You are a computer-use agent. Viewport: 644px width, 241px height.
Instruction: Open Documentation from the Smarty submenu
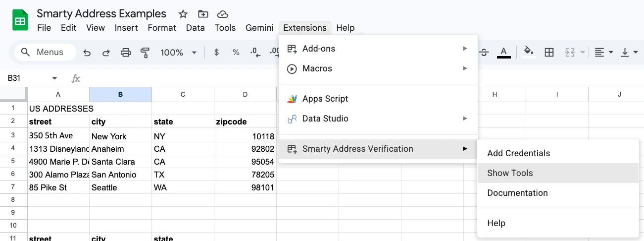click(x=558, y=193)
